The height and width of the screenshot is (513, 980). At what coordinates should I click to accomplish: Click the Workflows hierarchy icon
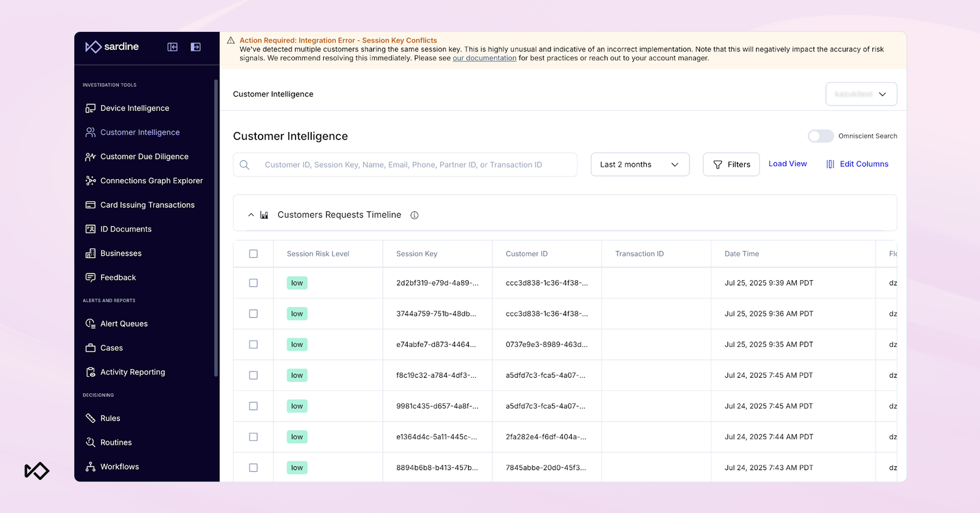(x=90, y=466)
